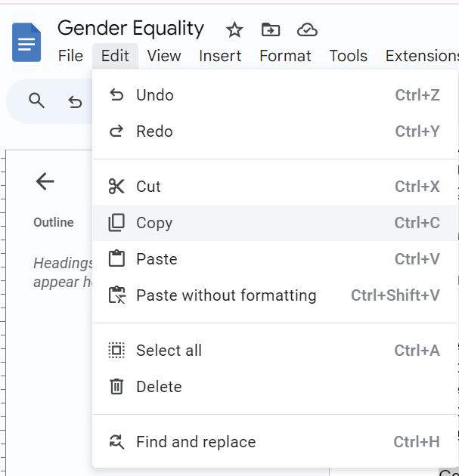
Task: Click the Google Docs home icon
Action: coord(26,42)
